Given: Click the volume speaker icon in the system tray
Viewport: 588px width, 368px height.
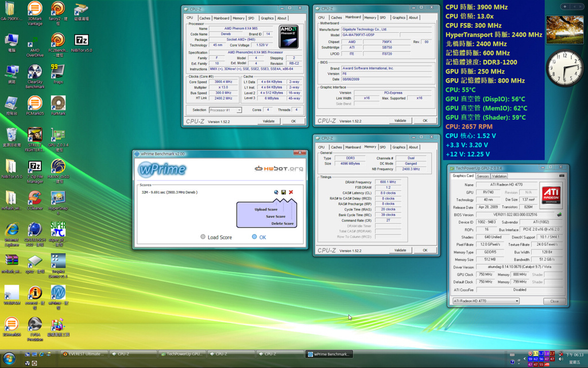Looking at the screenshot, I should click(x=561, y=359).
